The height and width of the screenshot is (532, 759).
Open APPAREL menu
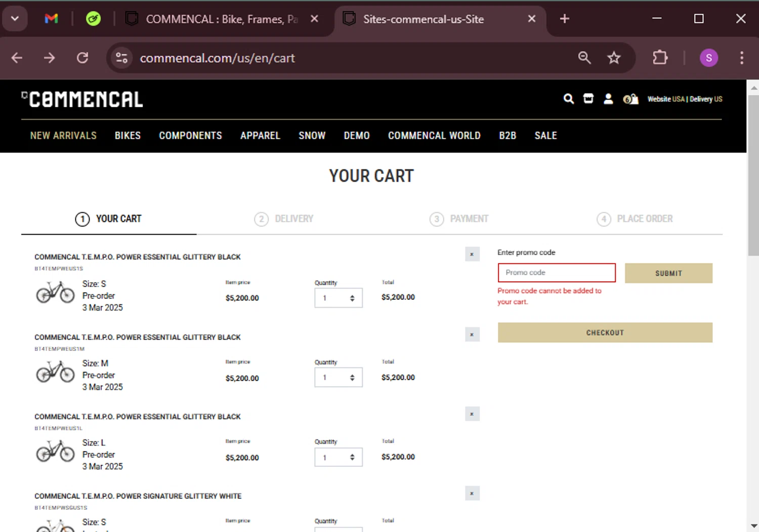tap(260, 136)
